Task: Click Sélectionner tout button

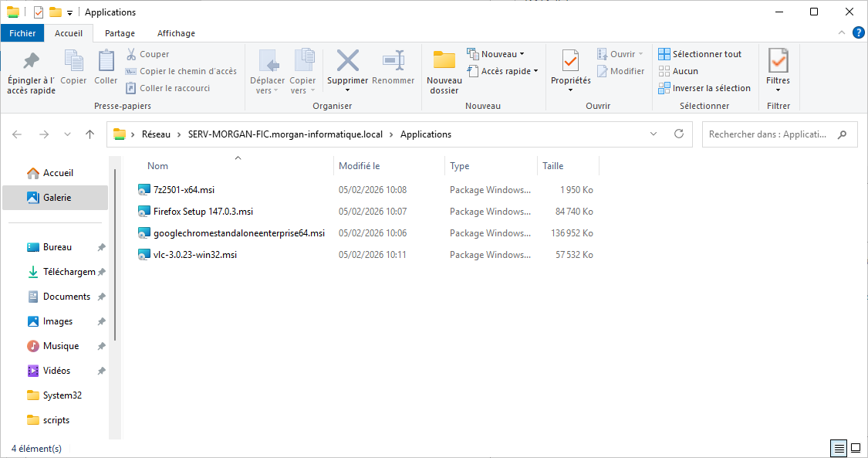Action: pos(699,54)
